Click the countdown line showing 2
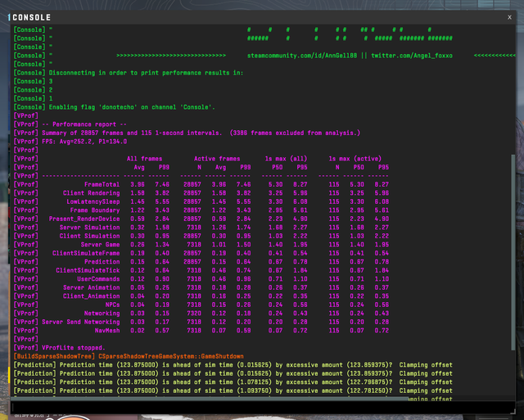 click(51, 90)
